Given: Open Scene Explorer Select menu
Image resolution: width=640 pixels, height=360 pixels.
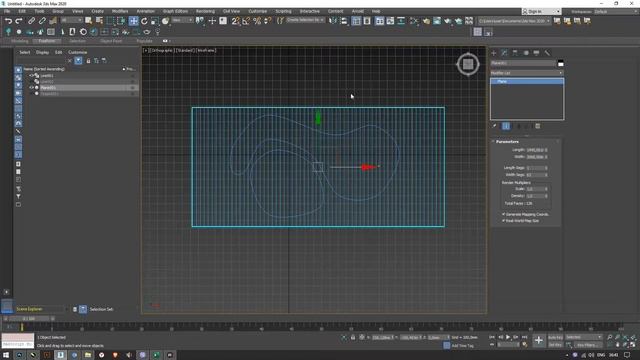Looking at the screenshot, I should pyautogui.click(x=24, y=52).
